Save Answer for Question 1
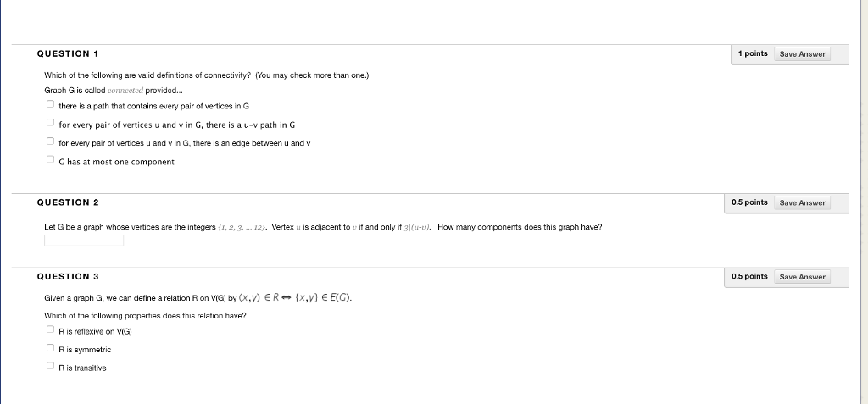 point(802,54)
